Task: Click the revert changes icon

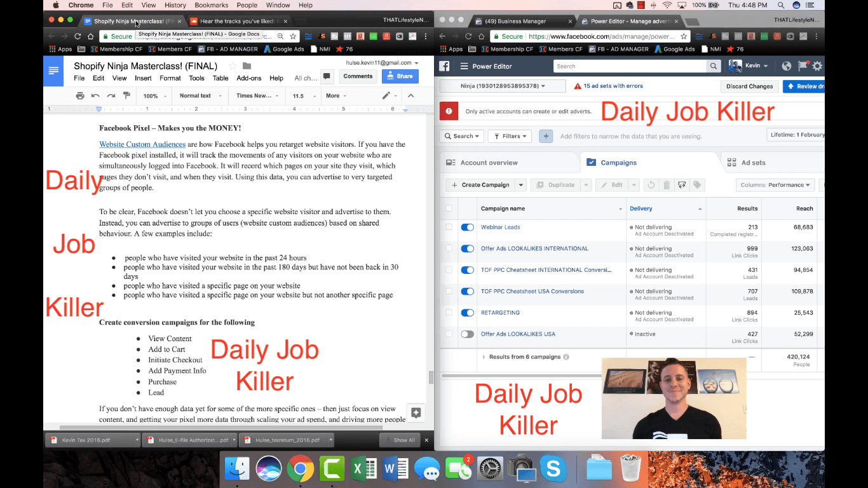Action: [651, 185]
